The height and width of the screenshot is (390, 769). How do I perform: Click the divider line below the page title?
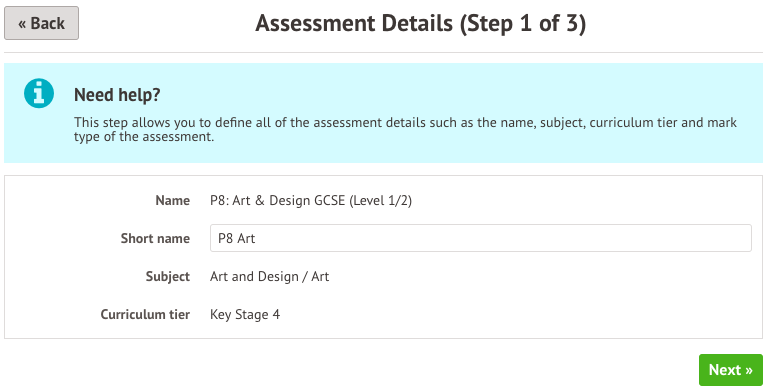pyautogui.click(x=384, y=52)
